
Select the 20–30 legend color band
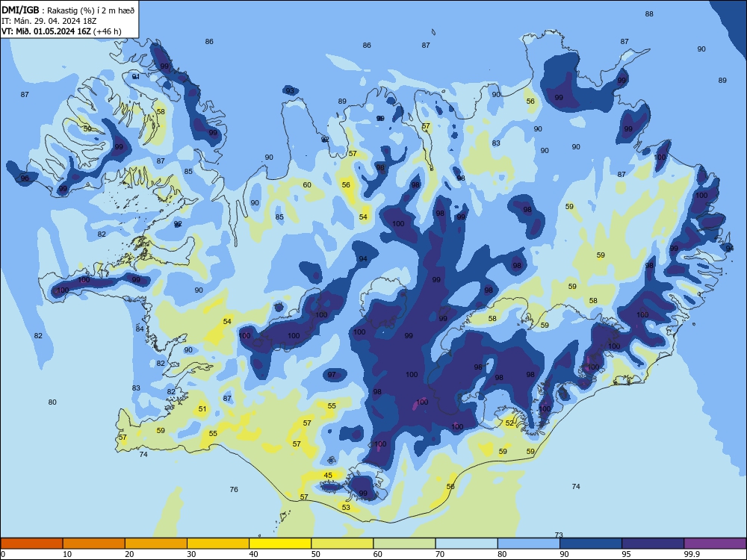156,544
